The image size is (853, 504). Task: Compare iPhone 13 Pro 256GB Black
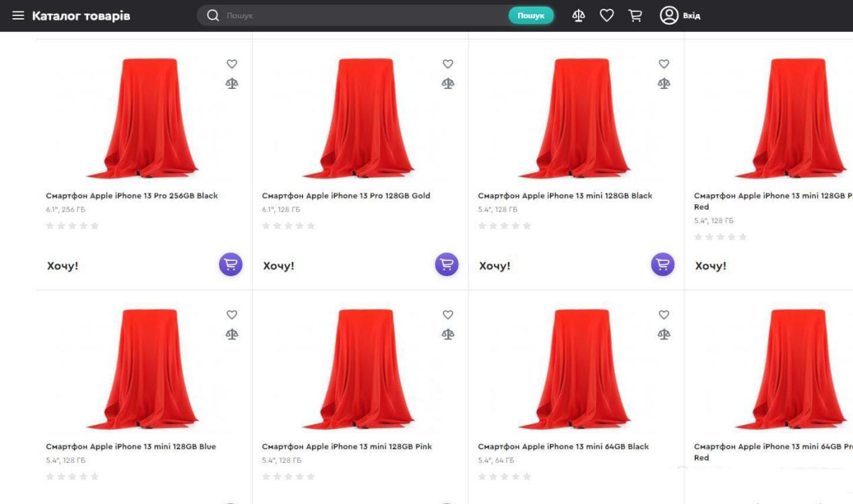pyautogui.click(x=232, y=84)
